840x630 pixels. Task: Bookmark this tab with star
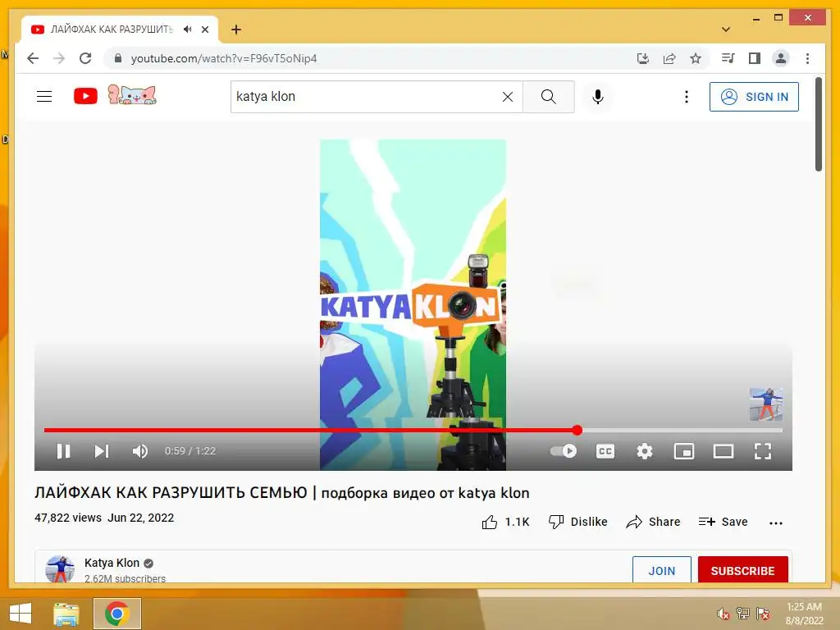coord(696,58)
